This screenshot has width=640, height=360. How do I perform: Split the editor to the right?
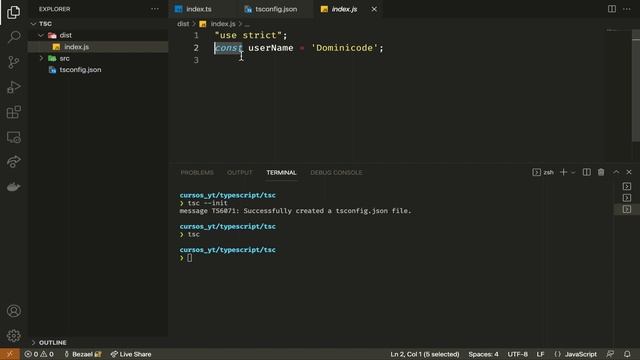(x=611, y=9)
